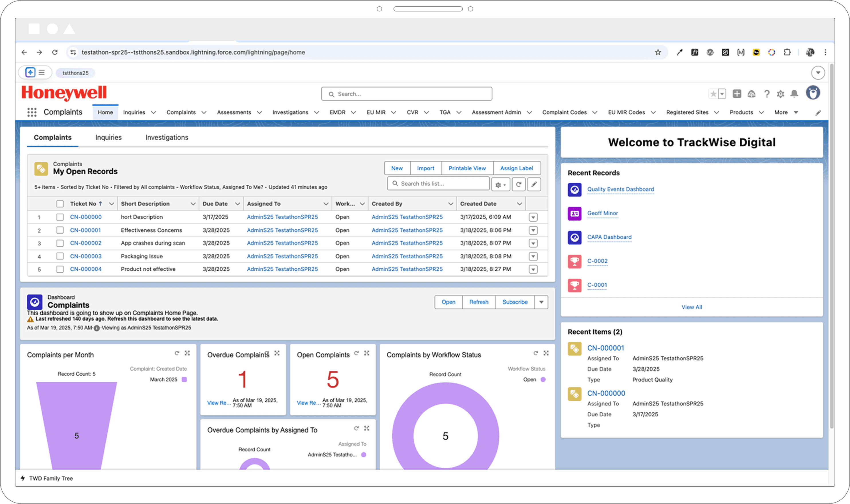Image resolution: width=850 pixels, height=504 pixels.
Task: Click the Help question mark icon
Action: click(767, 94)
